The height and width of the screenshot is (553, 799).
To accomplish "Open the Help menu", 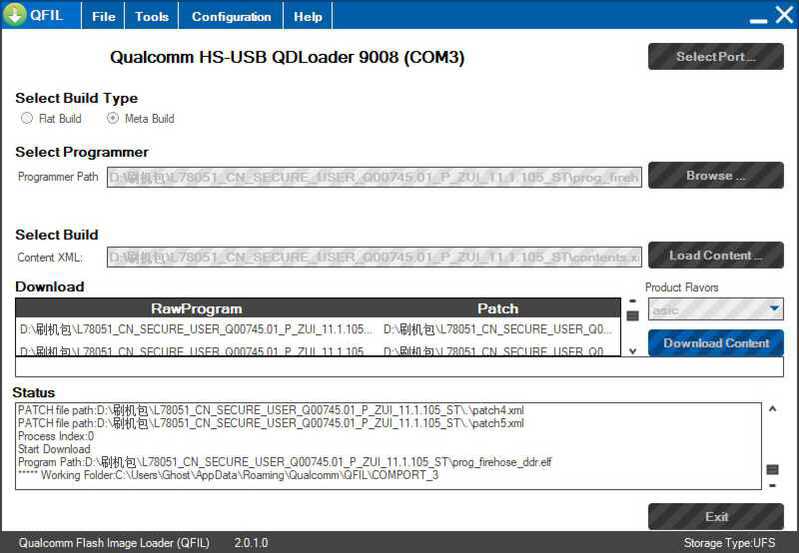I will point(308,16).
